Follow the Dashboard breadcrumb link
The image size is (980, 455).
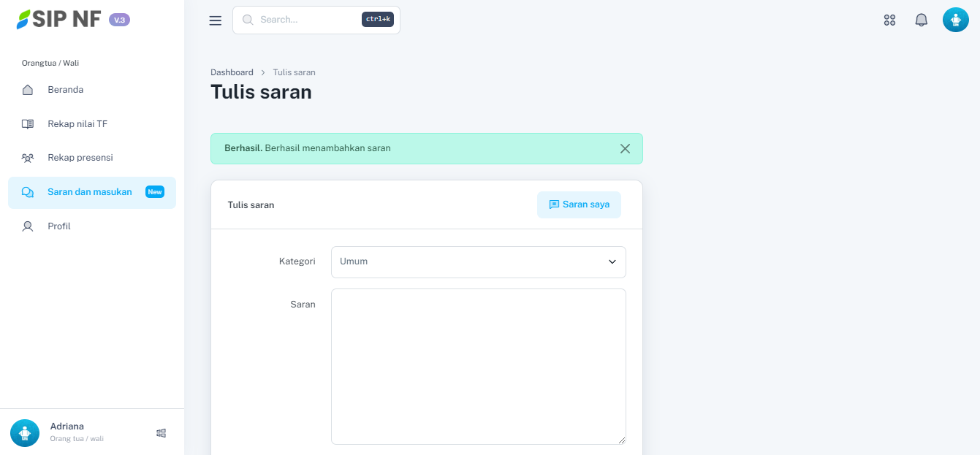point(232,72)
